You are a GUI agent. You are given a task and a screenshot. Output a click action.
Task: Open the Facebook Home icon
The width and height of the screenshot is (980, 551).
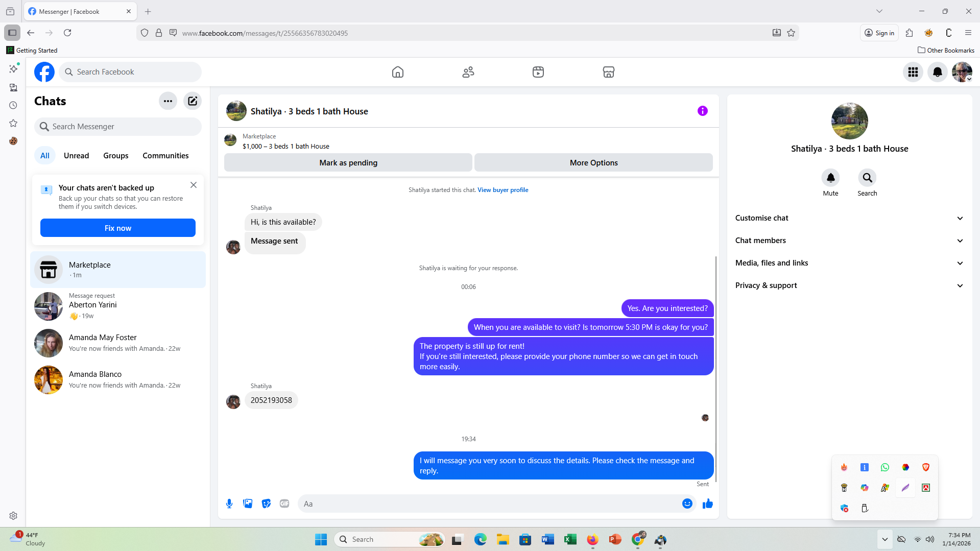(x=398, y=72)
